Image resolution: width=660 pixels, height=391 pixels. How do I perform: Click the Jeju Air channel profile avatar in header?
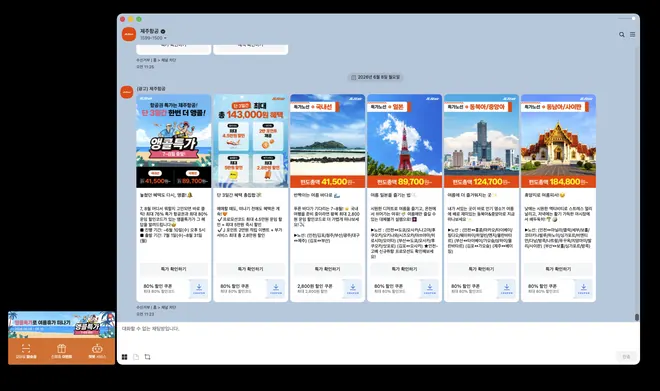(x=129, y=34)
